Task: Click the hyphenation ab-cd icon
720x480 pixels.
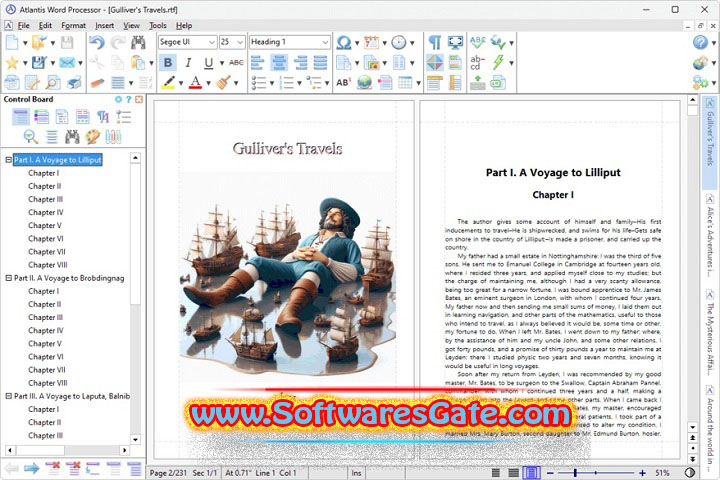Action: pyautogui.click(x=477, y=62)
